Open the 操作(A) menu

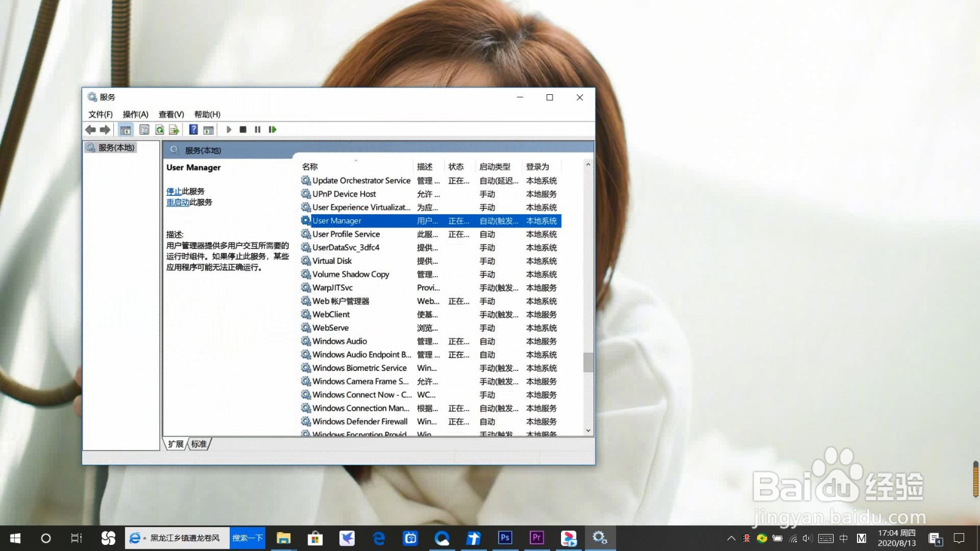(x=136, y=114)
